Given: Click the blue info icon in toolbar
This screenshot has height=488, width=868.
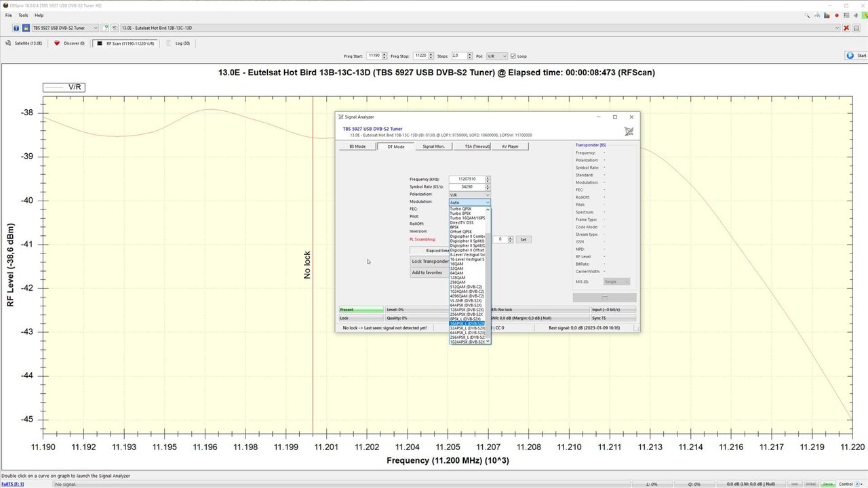Looking at the screenshot, I should tap(16, 28).
